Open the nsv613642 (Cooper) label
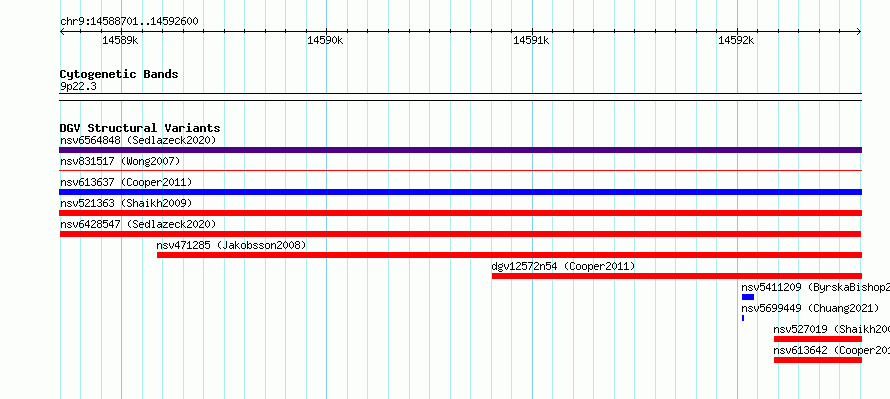The height and width of the screenshot is (399, 890). (832, 350)
